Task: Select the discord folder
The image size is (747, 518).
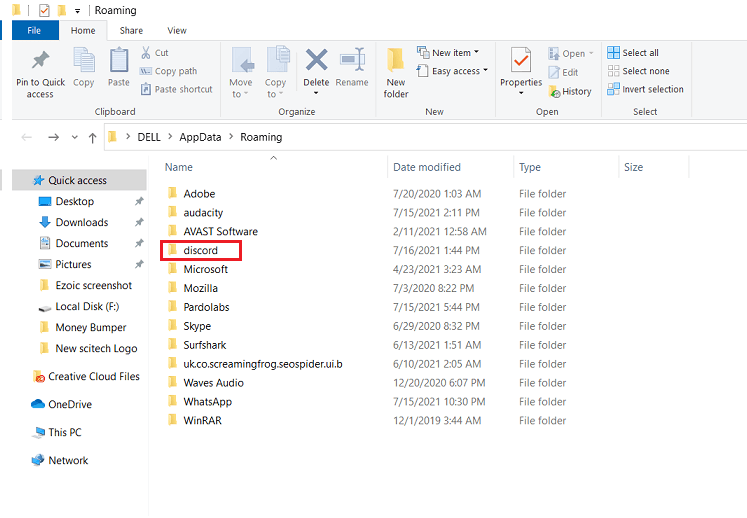Action: (x=201, y=250)
